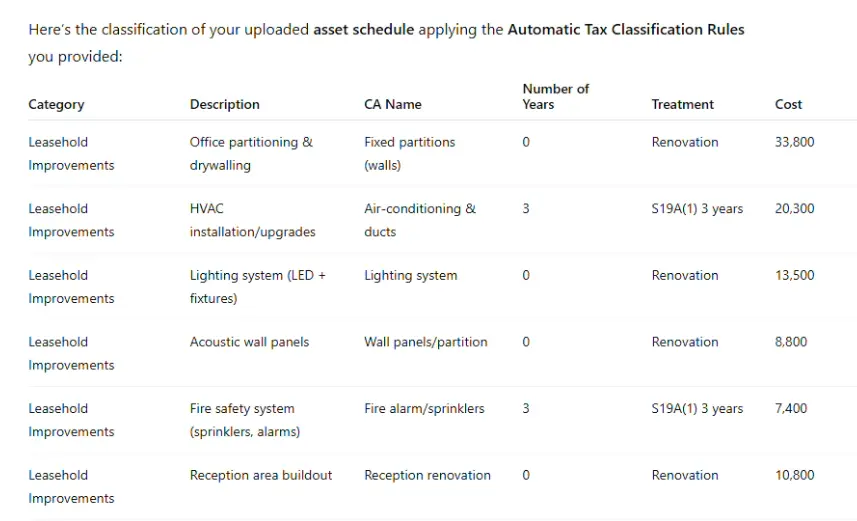Click the Treatment column header

(683, 104)
